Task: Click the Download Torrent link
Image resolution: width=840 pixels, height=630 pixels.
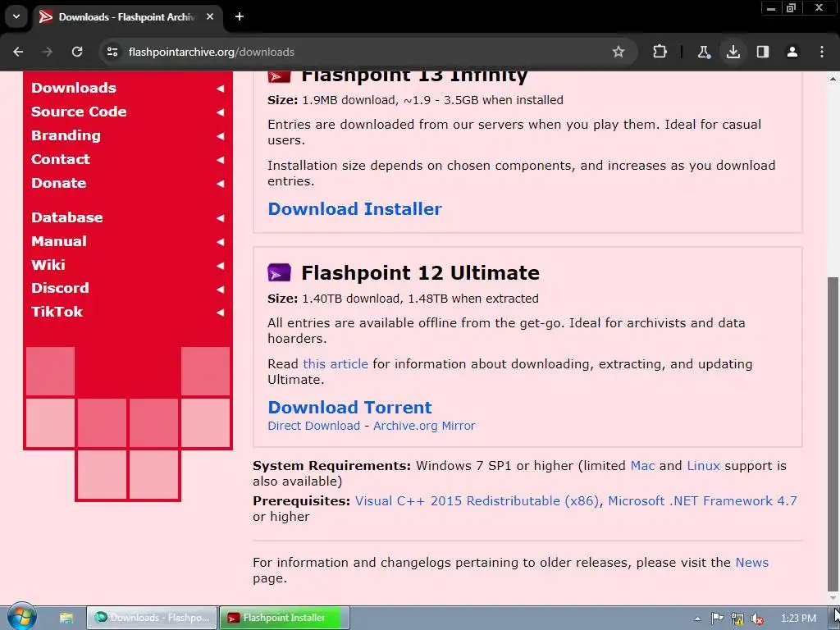Action: [349, 408]
